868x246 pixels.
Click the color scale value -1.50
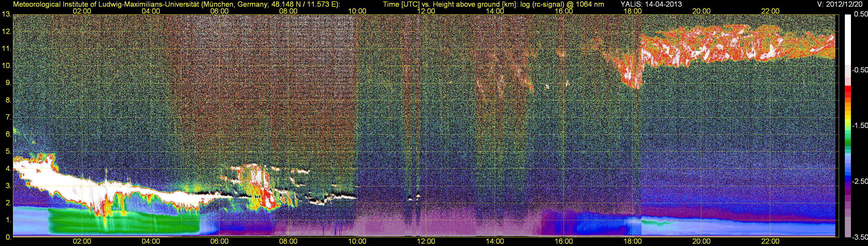pos(860,125)
